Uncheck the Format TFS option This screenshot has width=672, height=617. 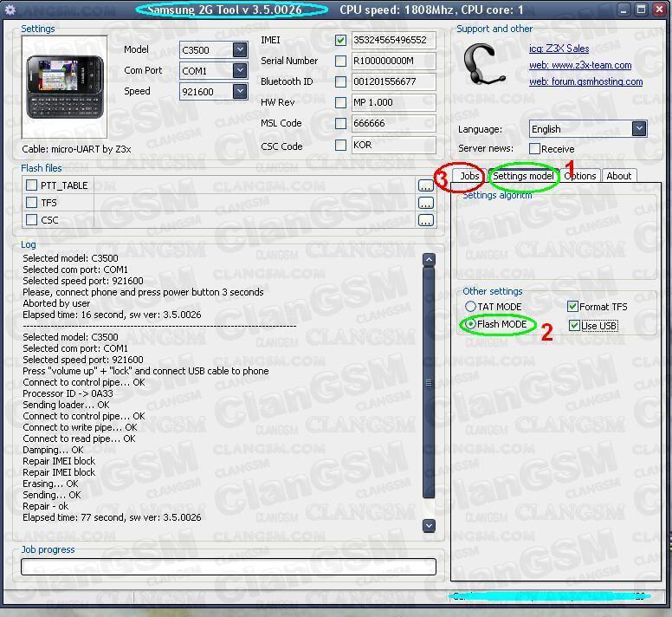tap(572, 307)
